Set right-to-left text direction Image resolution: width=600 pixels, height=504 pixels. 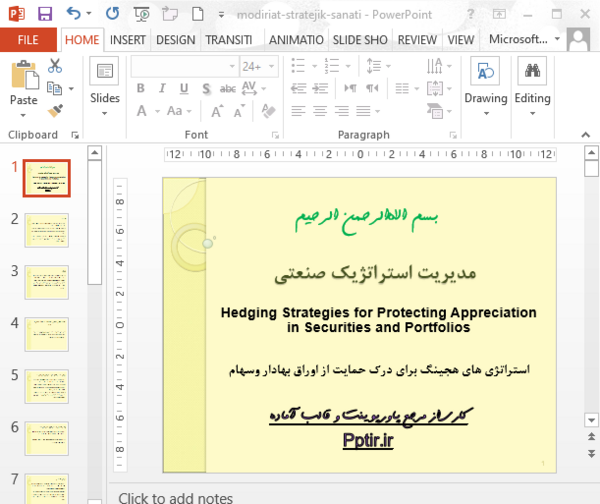click(372, 88)
